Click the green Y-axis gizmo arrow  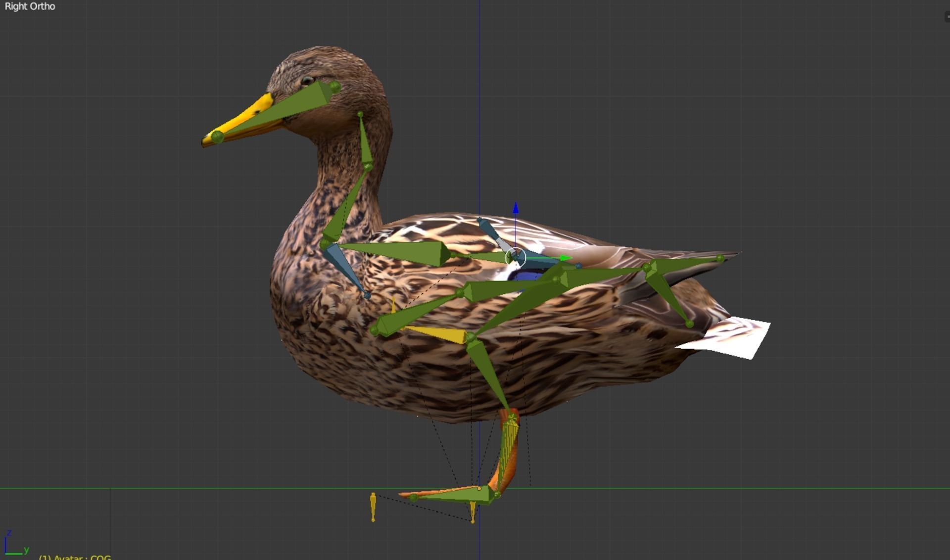coord(566,258)
